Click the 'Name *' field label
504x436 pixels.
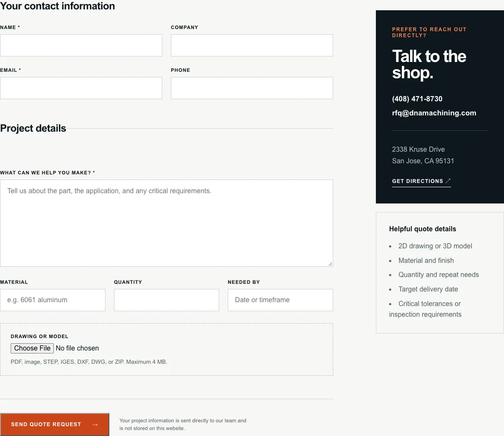point(10,27)
